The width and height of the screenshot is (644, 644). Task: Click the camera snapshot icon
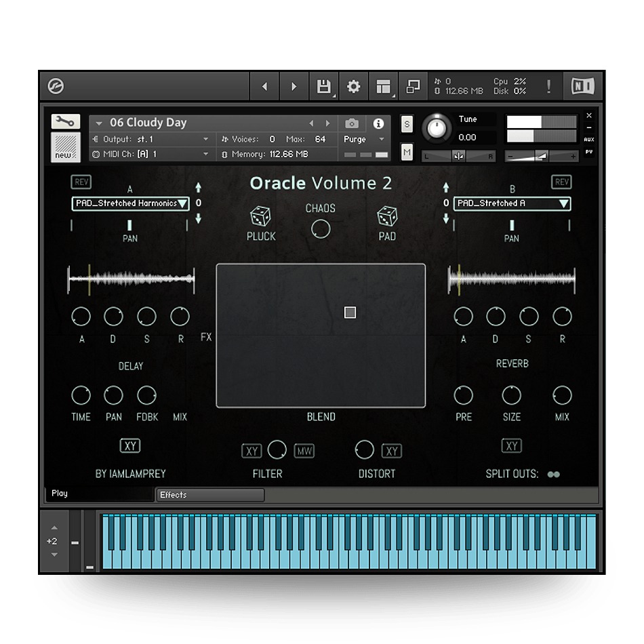351,123
